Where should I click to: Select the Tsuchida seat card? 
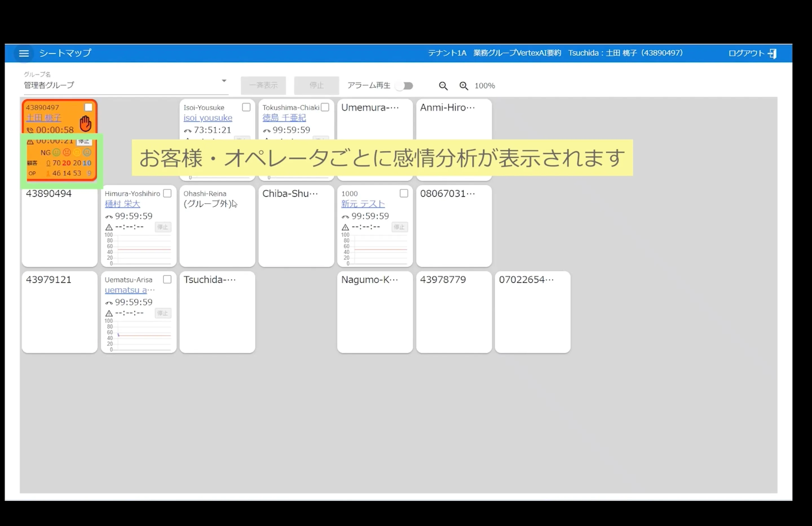pyautogui.click(x=217, y=312)
